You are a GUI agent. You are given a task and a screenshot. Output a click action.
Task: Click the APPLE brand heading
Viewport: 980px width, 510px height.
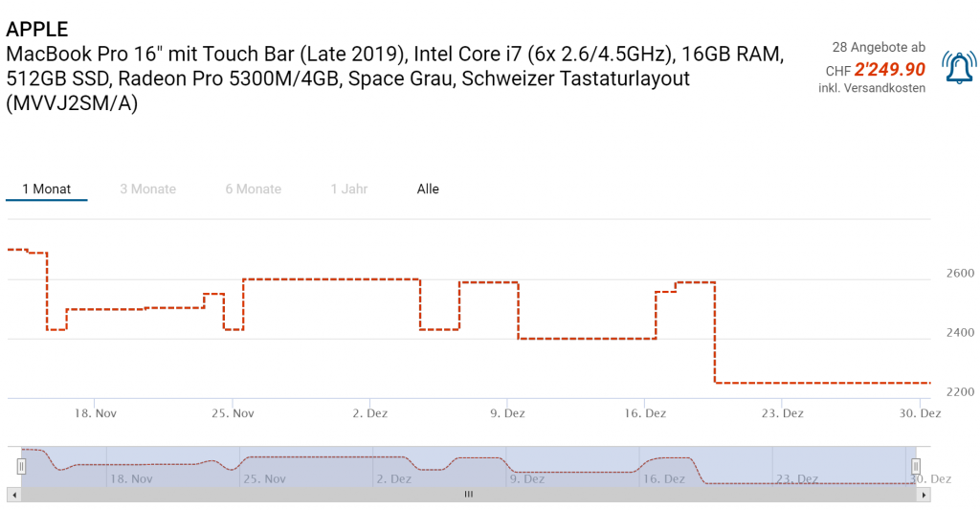(37, 29)
